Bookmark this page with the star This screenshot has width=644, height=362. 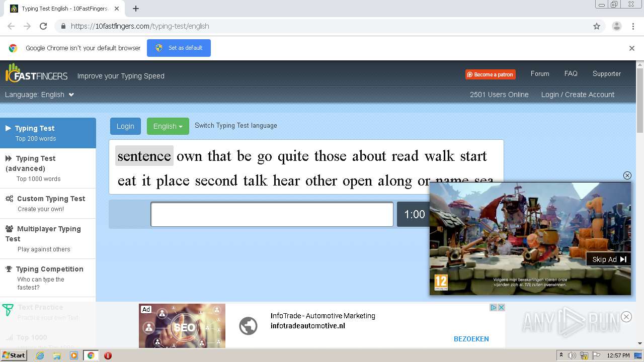click(597, 26)
